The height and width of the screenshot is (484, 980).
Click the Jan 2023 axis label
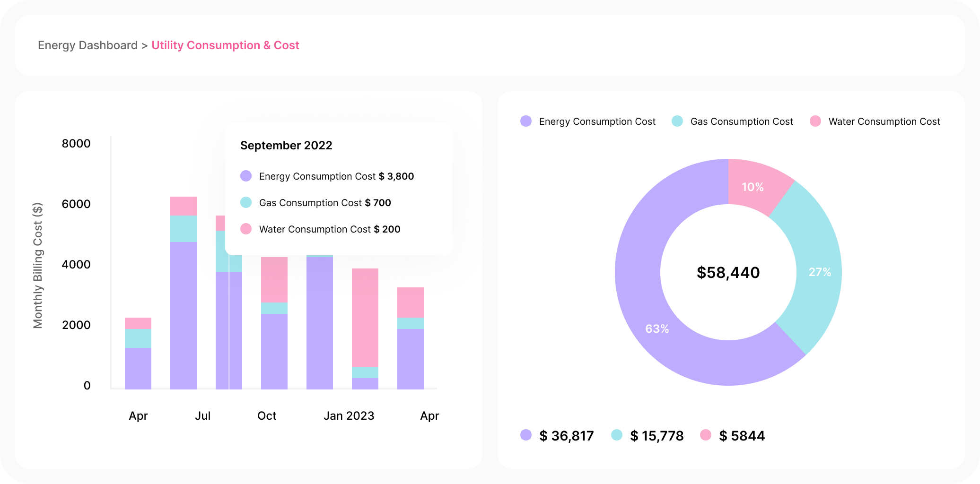point(349,415)
